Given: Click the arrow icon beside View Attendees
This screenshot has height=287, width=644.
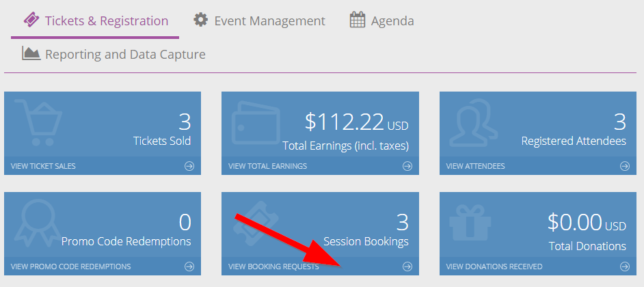Looking at the screenshot, I should pyautogui.click(x=625, y=166).
